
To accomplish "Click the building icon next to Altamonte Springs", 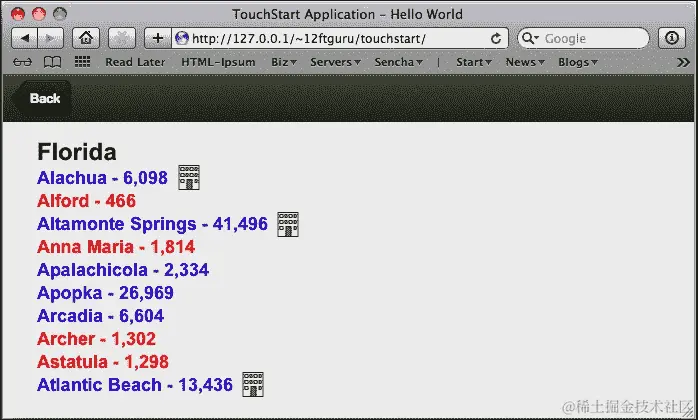I will 288,224.
